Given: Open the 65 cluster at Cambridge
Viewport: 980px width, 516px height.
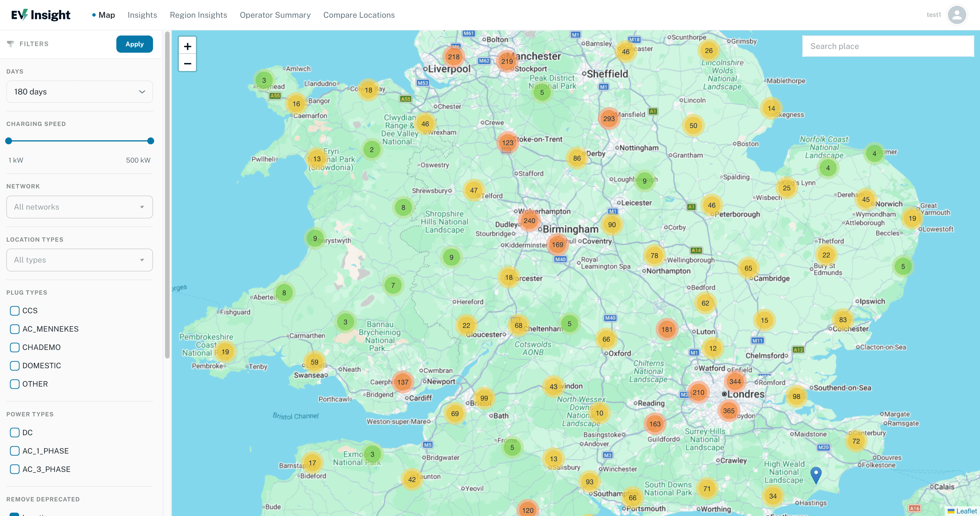Looking at the screenshot, I should click(748, 268).
